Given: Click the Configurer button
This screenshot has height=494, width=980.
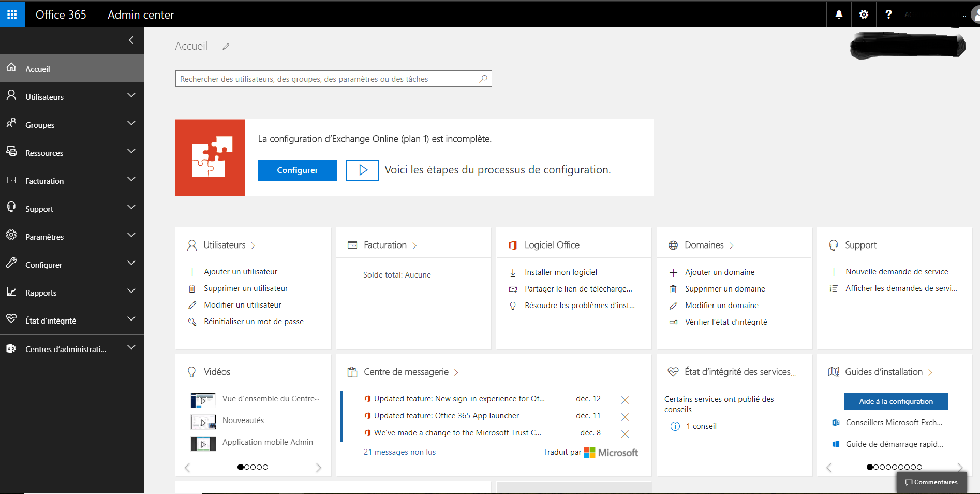Looking at the screenshot, I should point(298,170).
